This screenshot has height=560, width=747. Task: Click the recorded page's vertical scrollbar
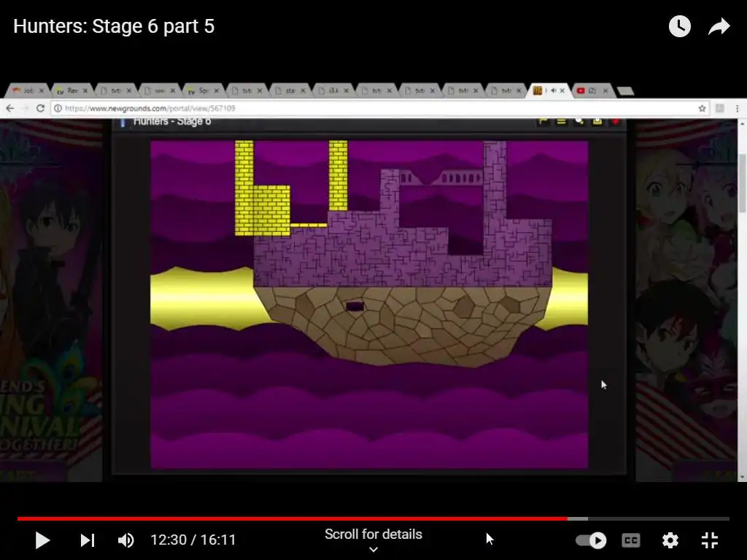(742, 183)
